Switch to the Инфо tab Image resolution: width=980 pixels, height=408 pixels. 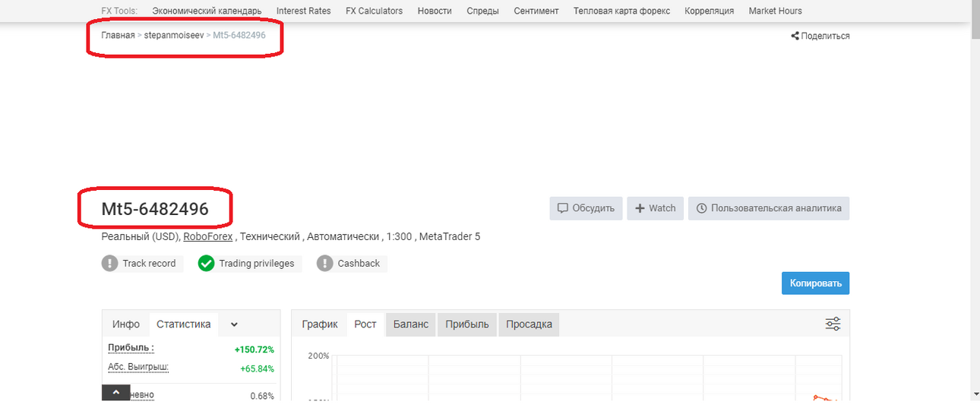pos(126,324)
